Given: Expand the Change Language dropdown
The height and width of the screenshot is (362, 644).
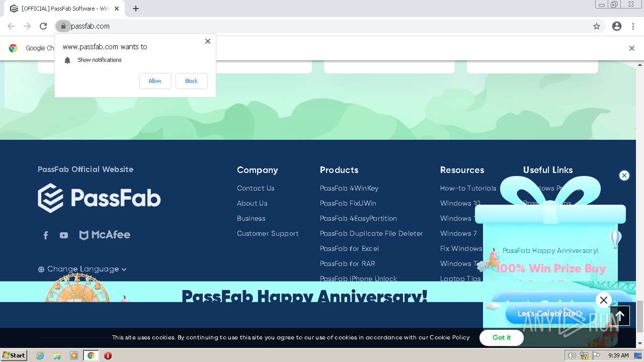Looking at the screenshot, I should coord(83,269).
